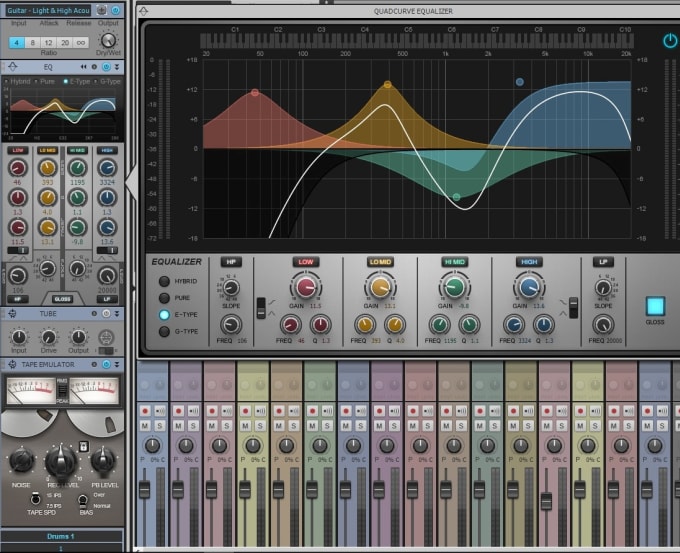Select the red LOW band node on graph
This screenshot has width=680, height=553.
255,92
